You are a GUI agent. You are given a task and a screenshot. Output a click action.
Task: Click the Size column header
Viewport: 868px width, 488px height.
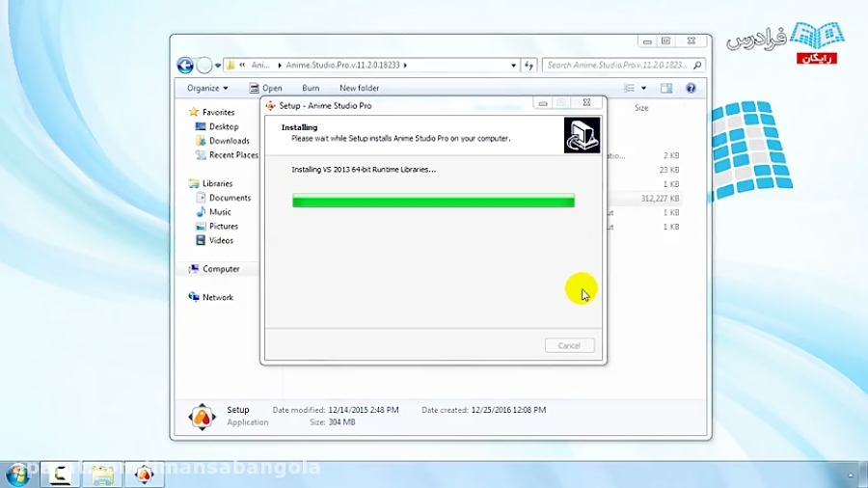tap(641, 108)
